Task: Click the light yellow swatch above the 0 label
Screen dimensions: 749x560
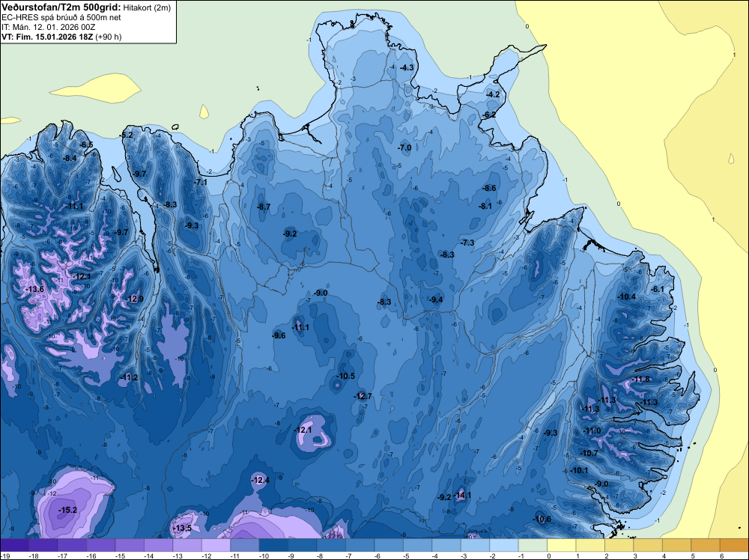Action: pyautogui.click(x=562, y=545)
